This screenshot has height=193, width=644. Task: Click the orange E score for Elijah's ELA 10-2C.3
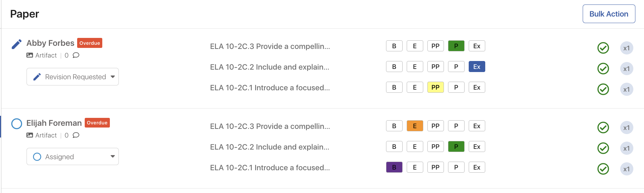(x=415, y=126)
